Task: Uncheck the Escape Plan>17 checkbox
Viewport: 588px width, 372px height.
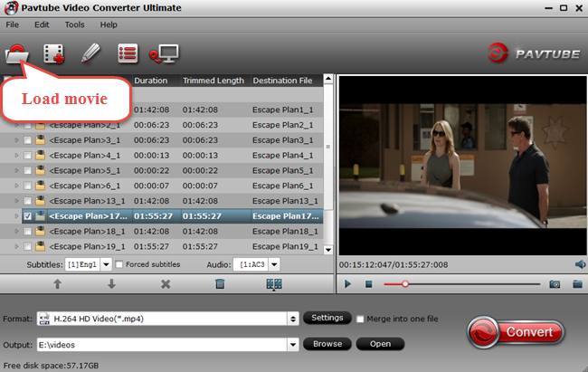Action: [27, 216]
